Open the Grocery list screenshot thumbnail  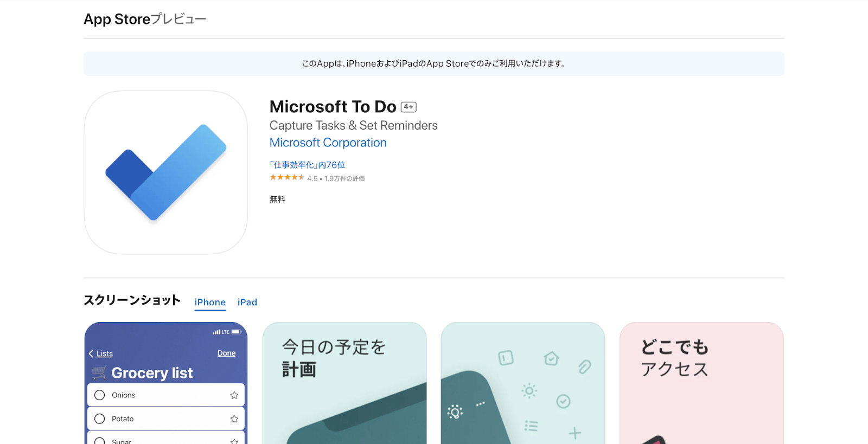click(x=166, y=383)
